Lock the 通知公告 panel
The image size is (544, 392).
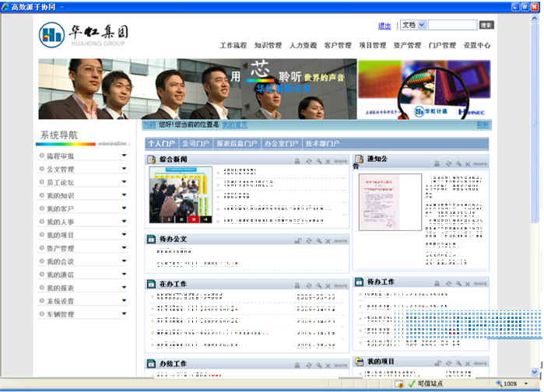437,163
